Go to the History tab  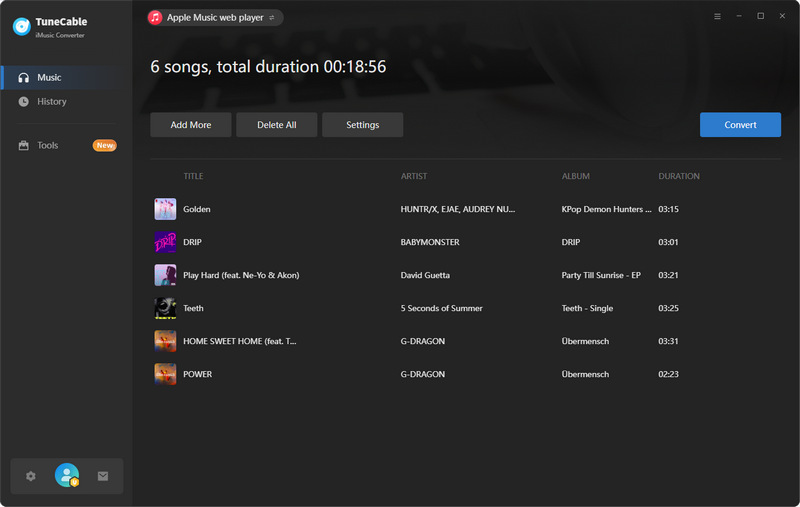pos(52,102)
